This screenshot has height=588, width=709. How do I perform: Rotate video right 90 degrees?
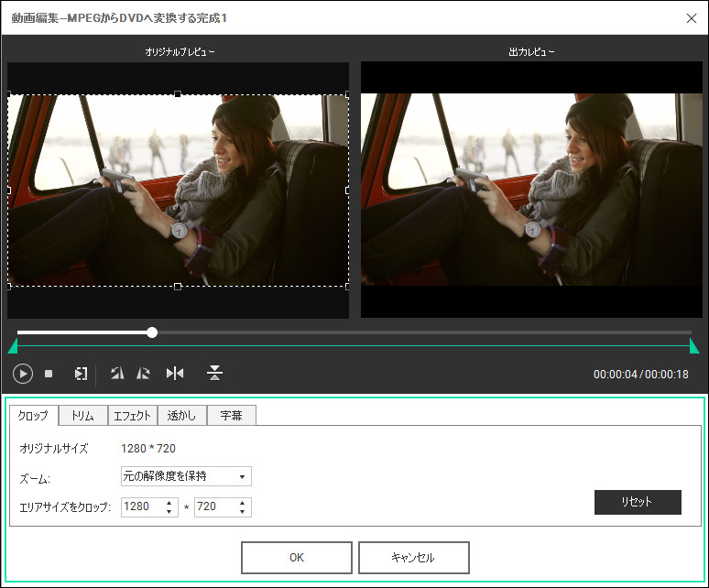click(x=143, y=374)
